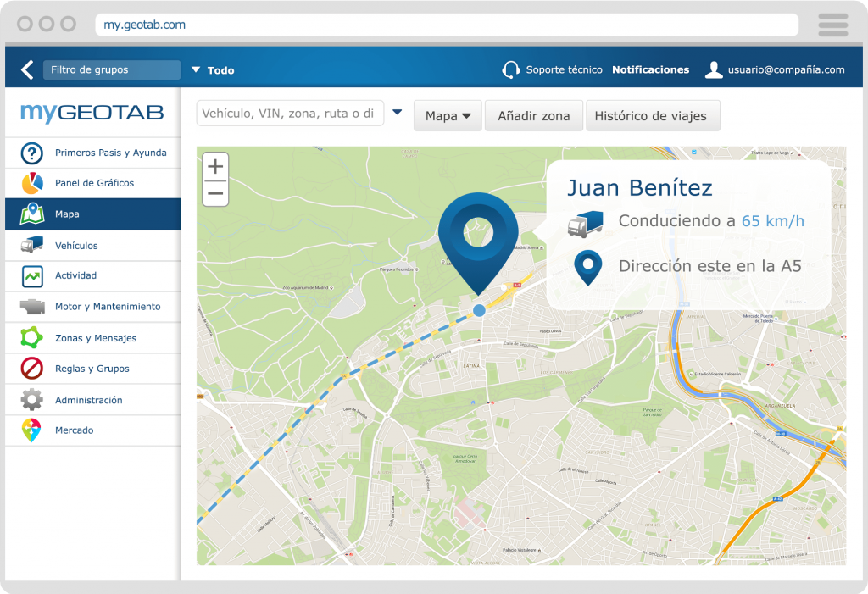The width and height of the screenshot is (868, 594).
Task: Zoom out with the minus button
Action: click(x=215, y=193)
